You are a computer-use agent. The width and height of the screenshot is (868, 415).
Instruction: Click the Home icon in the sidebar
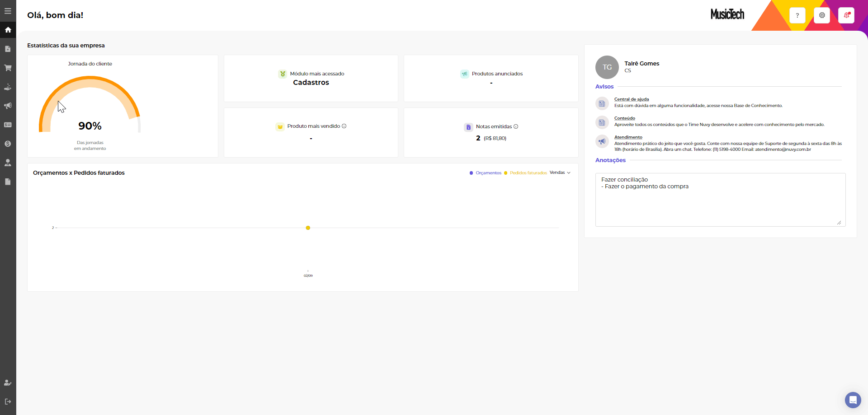(x=8, y=30)
